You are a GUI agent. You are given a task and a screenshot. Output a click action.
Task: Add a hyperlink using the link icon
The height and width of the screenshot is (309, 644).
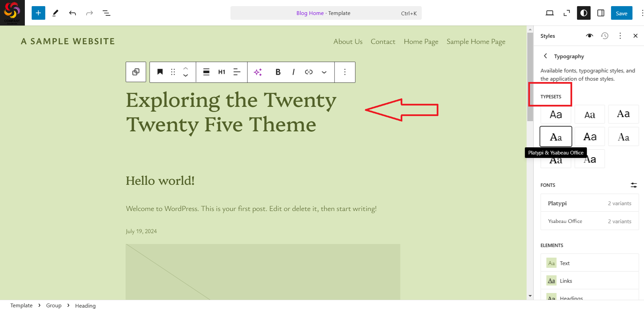[309, 72]
